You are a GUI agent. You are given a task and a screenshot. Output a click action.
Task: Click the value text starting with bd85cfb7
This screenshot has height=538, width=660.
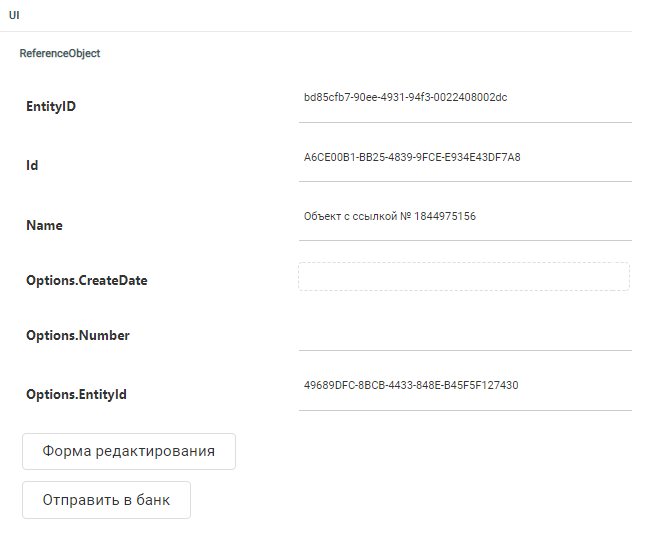tap(405, 97)
